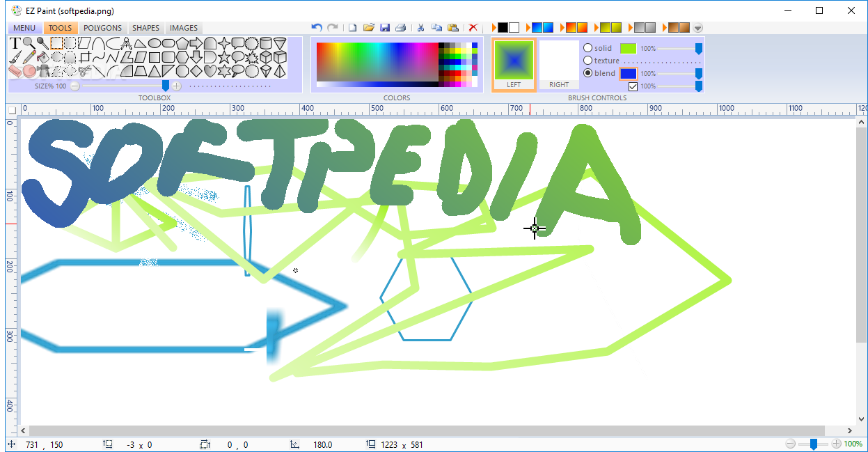868x452 pixels.
Task: Increase size with the plus button
Action: click(x=176, y=86)
